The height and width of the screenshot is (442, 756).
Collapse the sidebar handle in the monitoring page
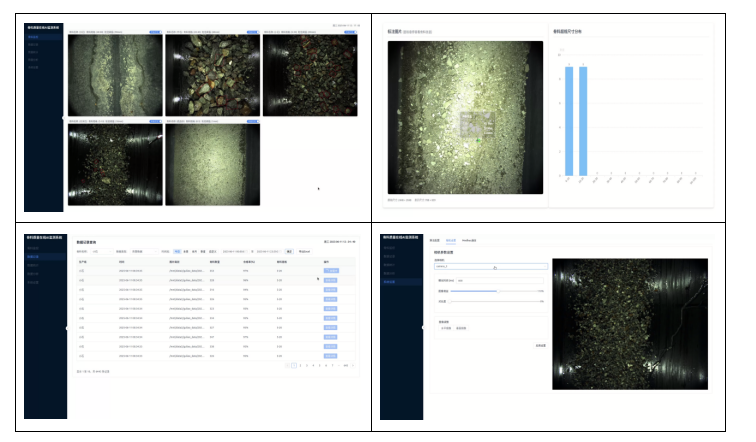coord(67,118)
